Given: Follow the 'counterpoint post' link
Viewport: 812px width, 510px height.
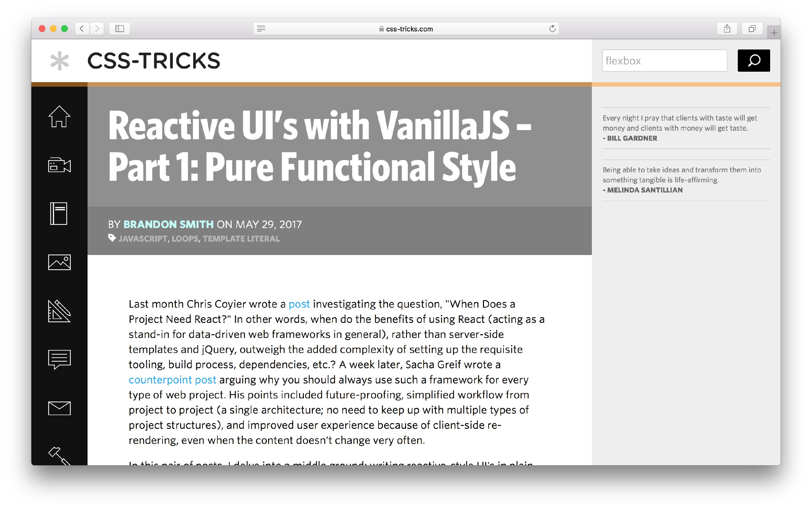Looking at the screenshot, I should click(172, 380).
